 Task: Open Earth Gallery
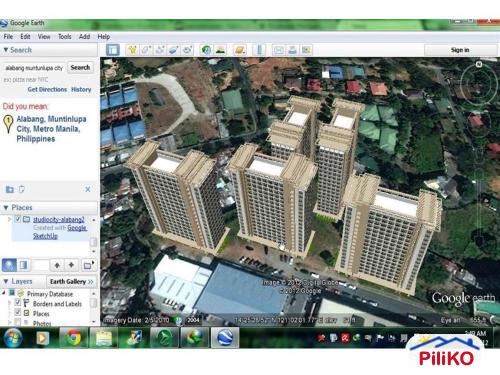[x=71, y=282]
